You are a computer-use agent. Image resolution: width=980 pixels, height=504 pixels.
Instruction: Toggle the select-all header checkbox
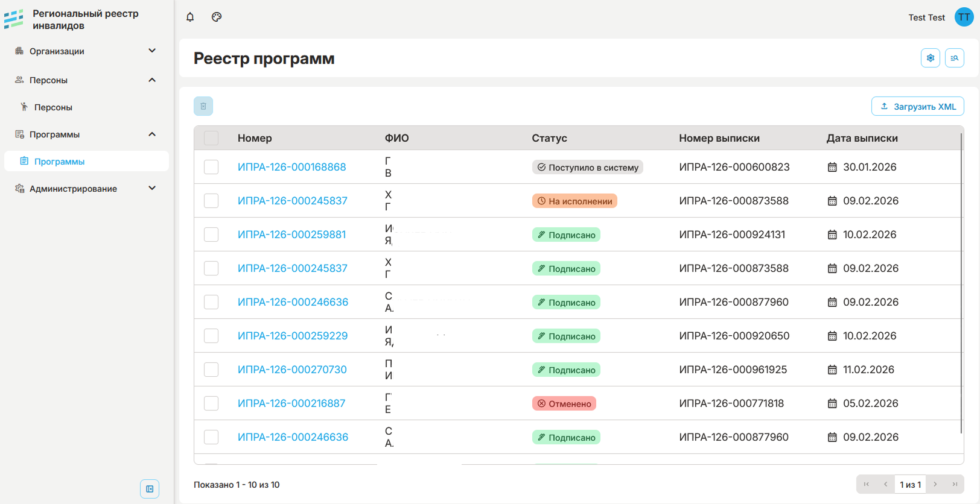point(211,138)
